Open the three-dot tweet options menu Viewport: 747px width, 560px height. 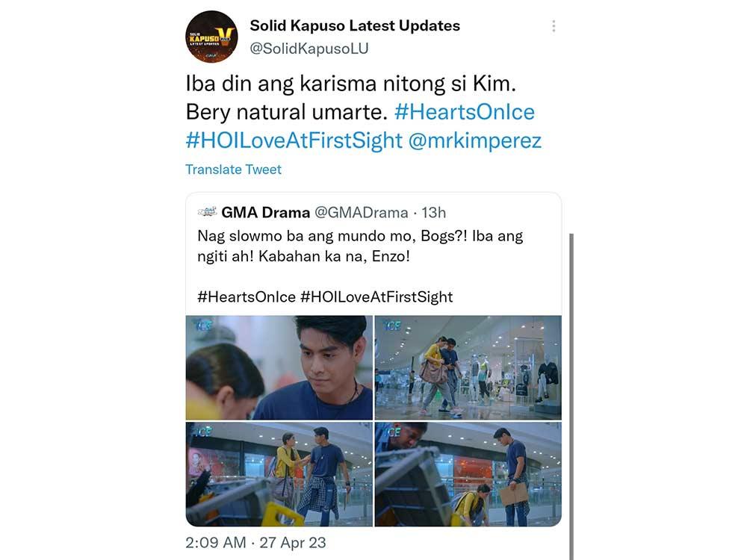554,26
